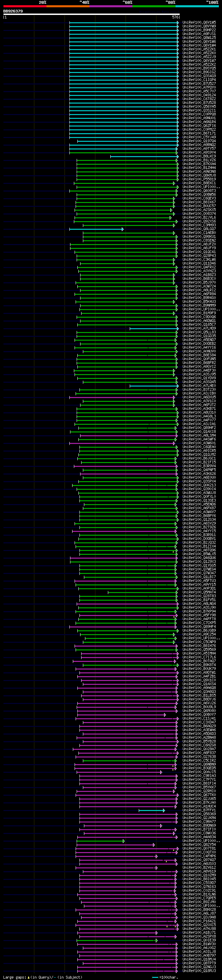Click hit label UniRef100_B9NMM9

click(199, 305)
